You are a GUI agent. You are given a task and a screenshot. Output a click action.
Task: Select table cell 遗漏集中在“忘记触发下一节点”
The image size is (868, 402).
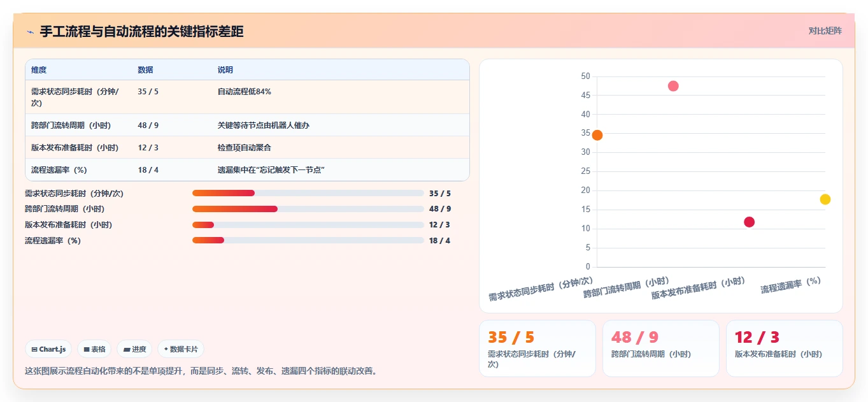click(271, 170)
